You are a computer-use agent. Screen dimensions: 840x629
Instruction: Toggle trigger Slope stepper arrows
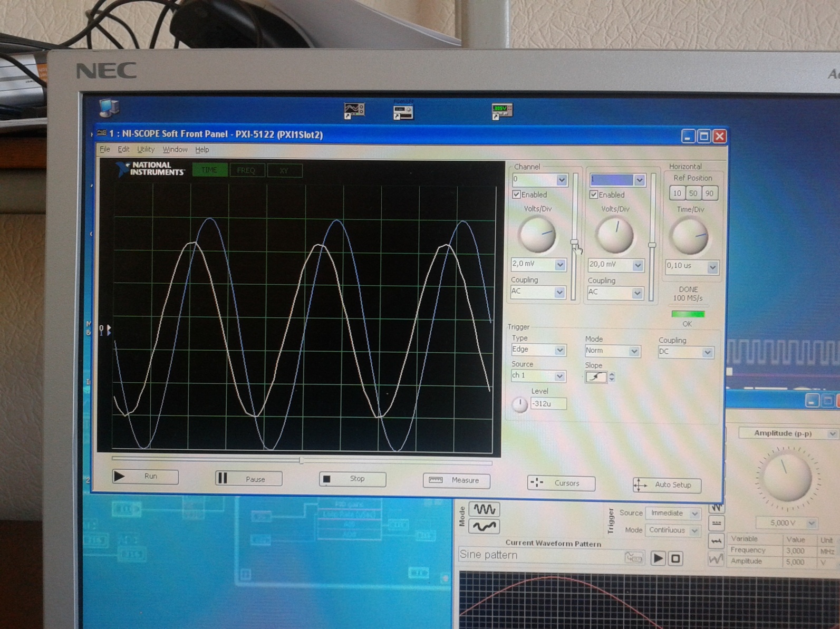[x=612, y=377]
